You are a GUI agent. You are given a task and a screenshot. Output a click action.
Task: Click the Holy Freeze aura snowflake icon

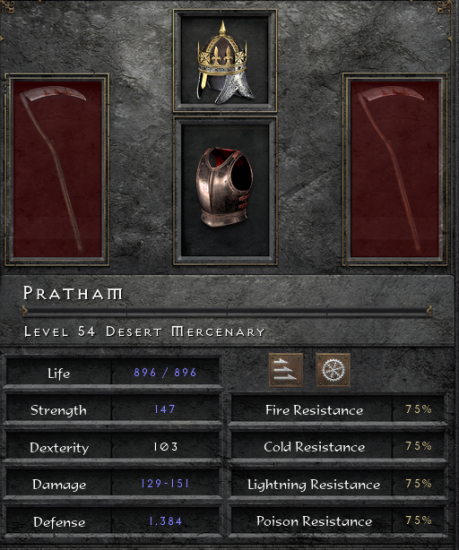point(333,370)
